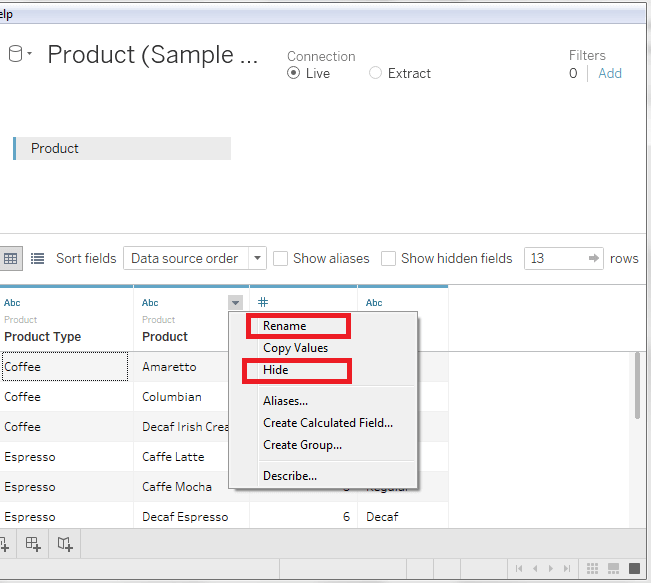Go to previous sheet navigation arrow
Viewport: 651px width, 583px height.
coord(535,568)
